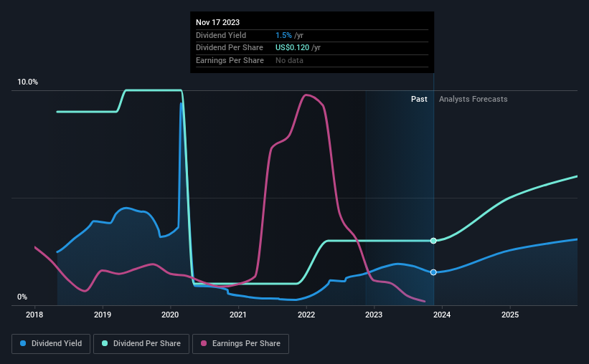Click the 2020 x-axis label

coord(170,315)
